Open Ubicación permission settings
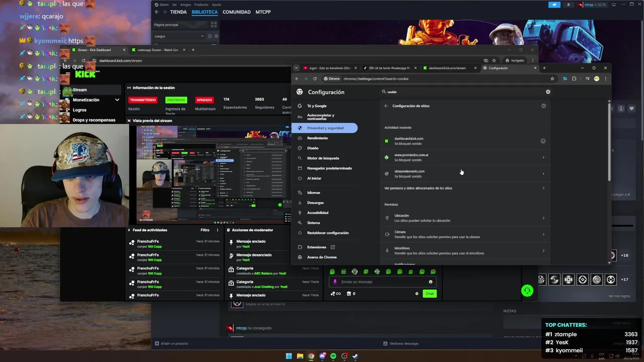The image size is (644, 362). 465,218
